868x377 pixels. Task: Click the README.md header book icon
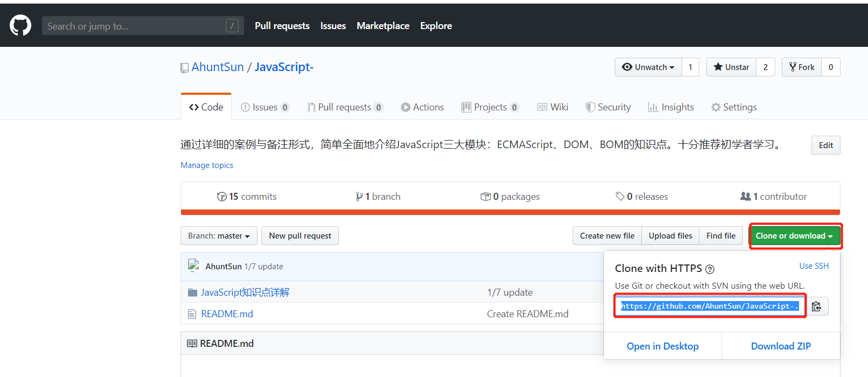192,344
